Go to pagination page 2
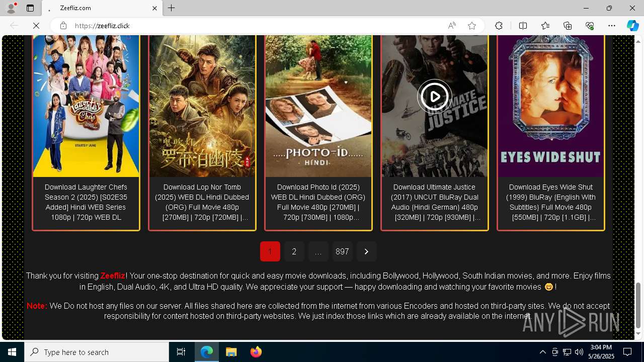The width and height of the screenshot is (644, 362). [294, 251]
